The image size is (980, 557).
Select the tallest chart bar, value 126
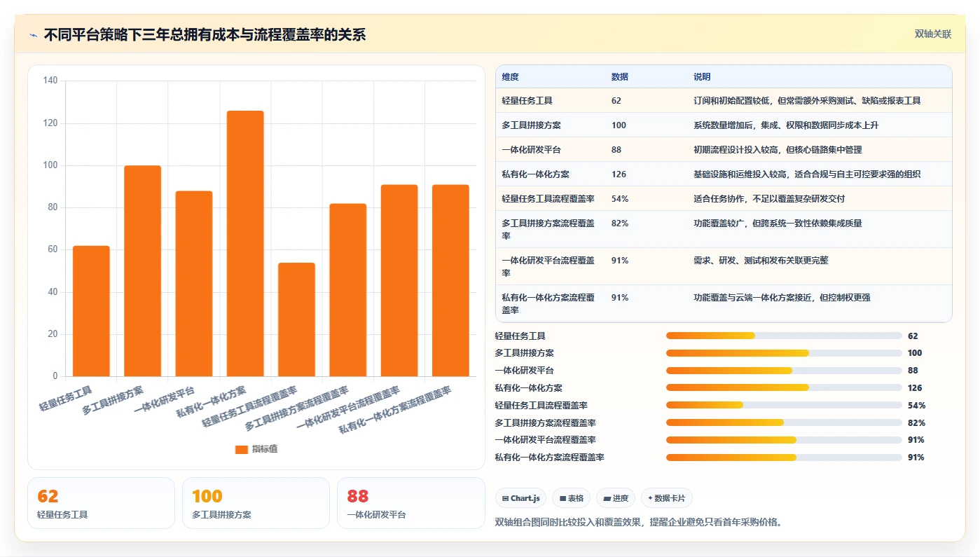tap(245, 243)
